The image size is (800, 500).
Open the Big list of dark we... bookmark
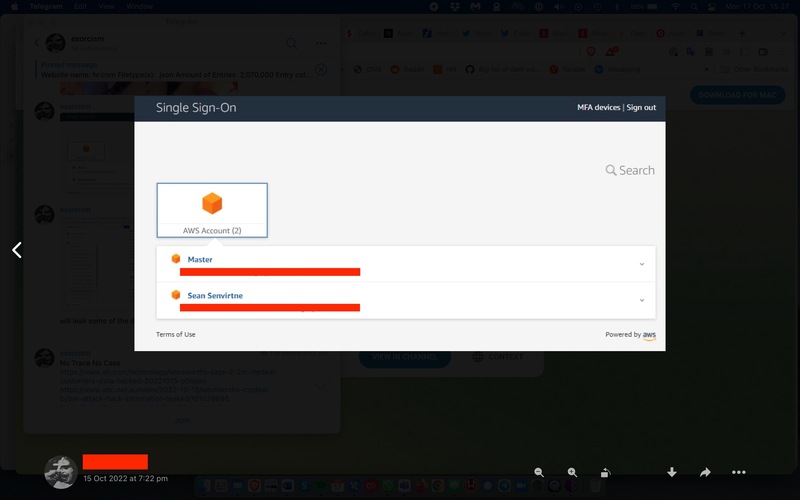coord(504,69)
